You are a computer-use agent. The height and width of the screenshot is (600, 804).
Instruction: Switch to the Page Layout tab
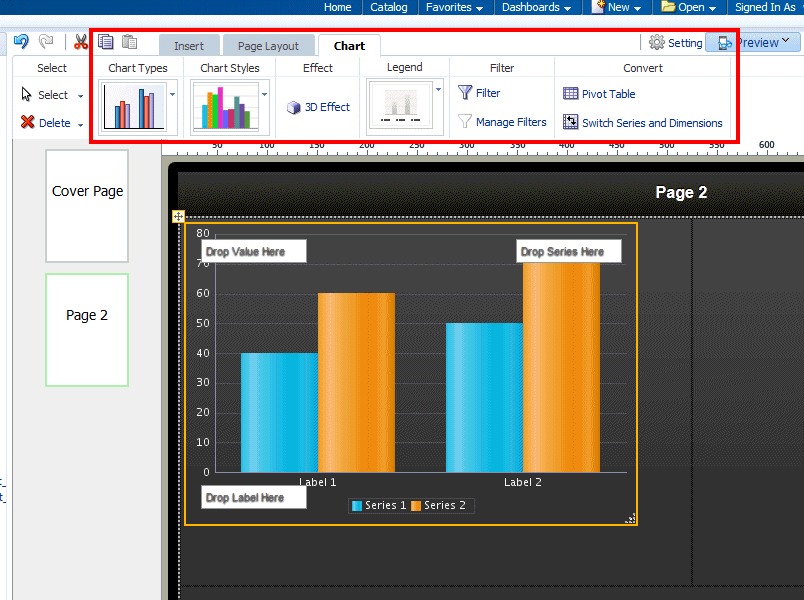(268, 46)
